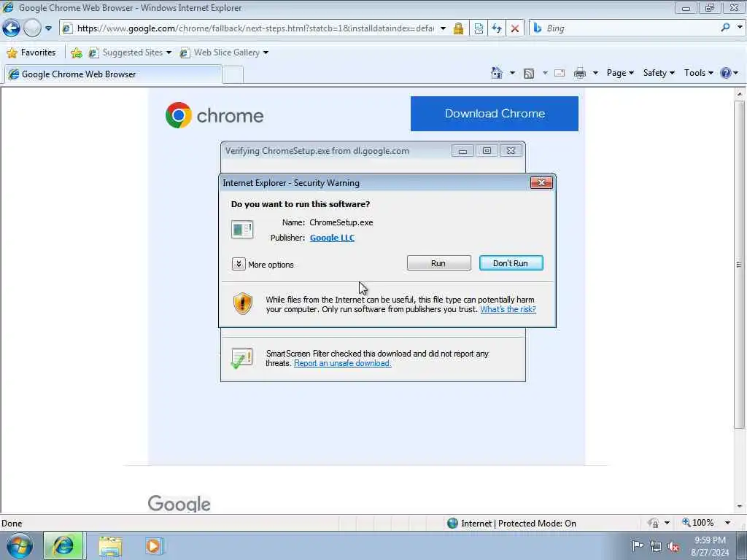Close the Security Warning dialog
This screenshot has height=560, width=747.
coord(541,182)
